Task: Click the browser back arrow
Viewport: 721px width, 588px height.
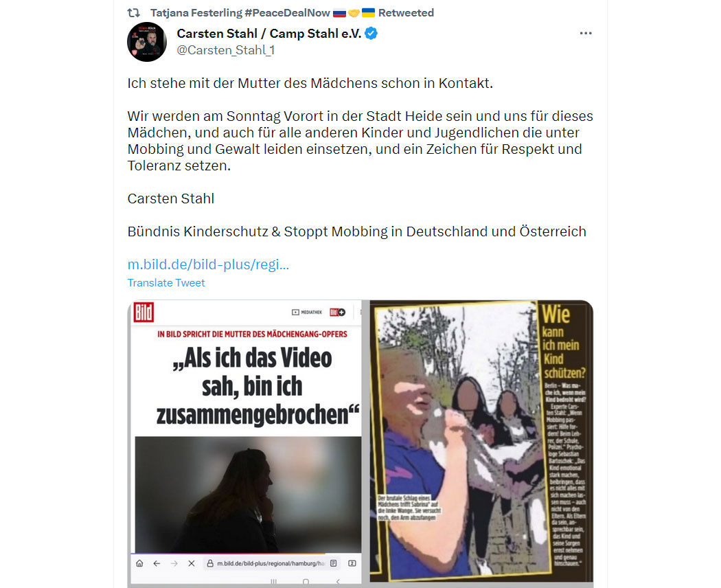Action: [x=157, y=563]
